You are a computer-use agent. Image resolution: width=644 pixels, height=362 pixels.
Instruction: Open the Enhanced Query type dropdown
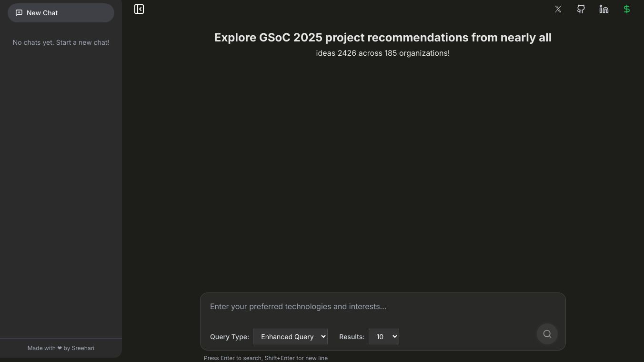pos(290,337)
